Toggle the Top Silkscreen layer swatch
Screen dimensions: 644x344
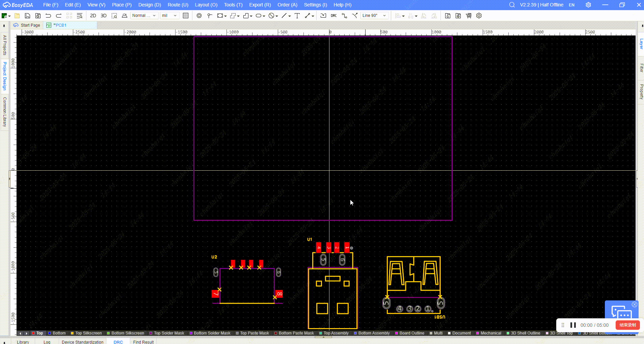click(72, 333)
